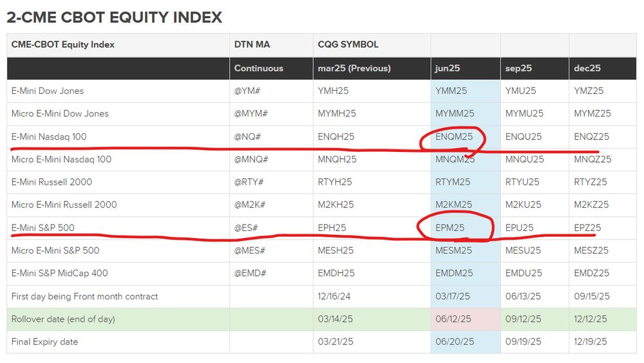Click the 'jun25' column subheader

(448, 68)
